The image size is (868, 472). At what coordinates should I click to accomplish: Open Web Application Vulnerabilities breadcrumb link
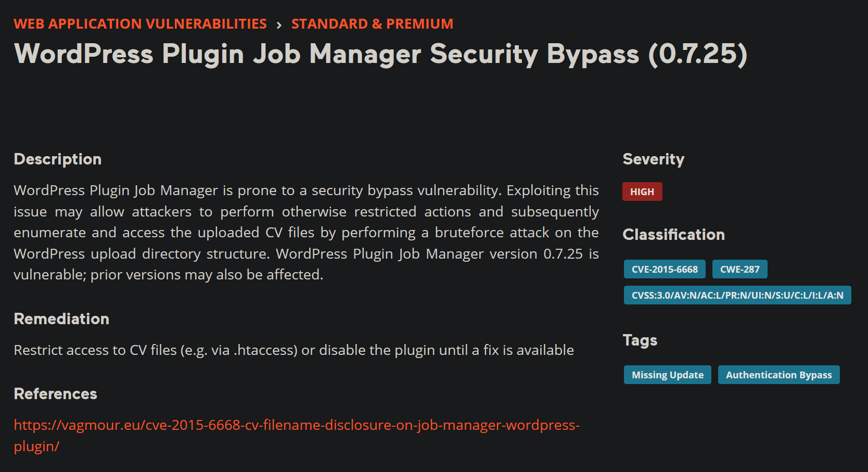pos(140,24)
